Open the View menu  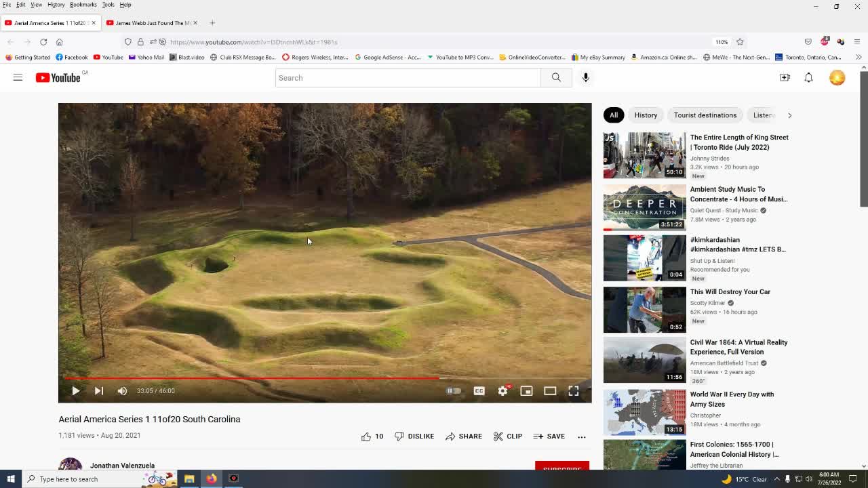coord(36,5)
